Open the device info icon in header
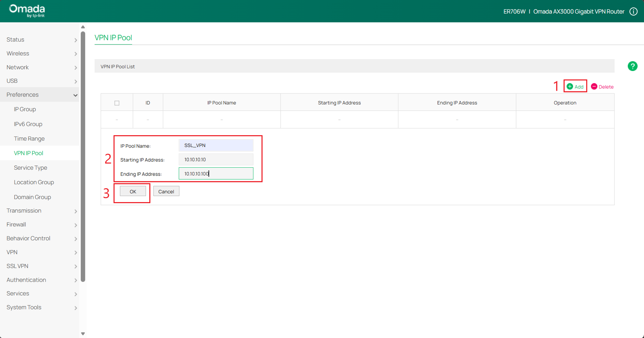This screenshot has height=338, width=644. click(633, 12)
